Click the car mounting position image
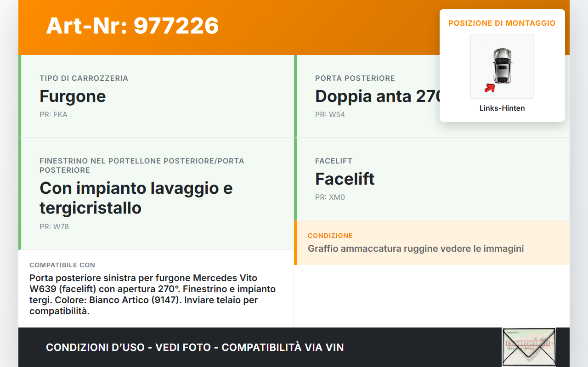Image resolution: width=588 pixels, height=367 pixels. (502, 67)
